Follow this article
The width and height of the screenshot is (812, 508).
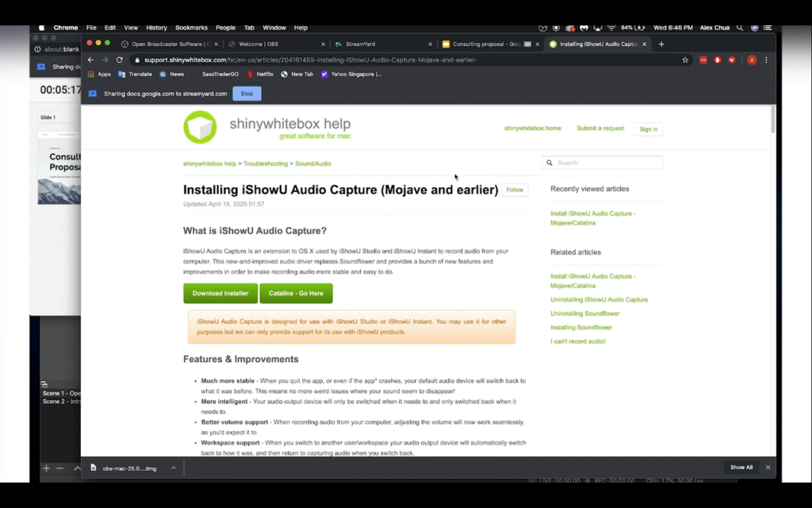click(x=515, y=190)
